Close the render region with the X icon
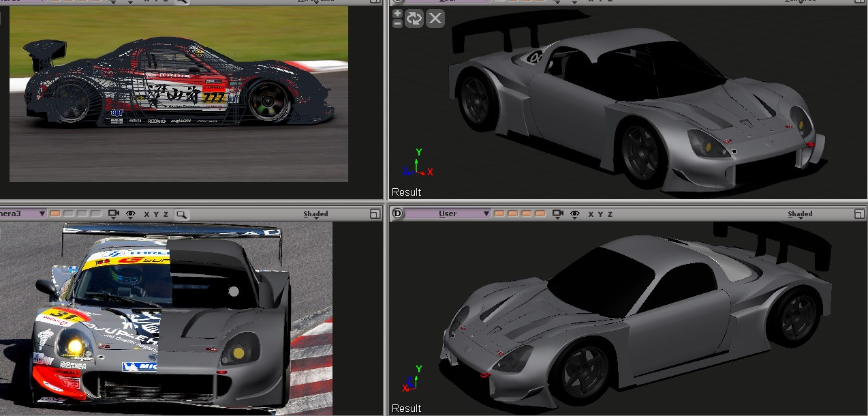Screen dimensions: 868x416 435,18
